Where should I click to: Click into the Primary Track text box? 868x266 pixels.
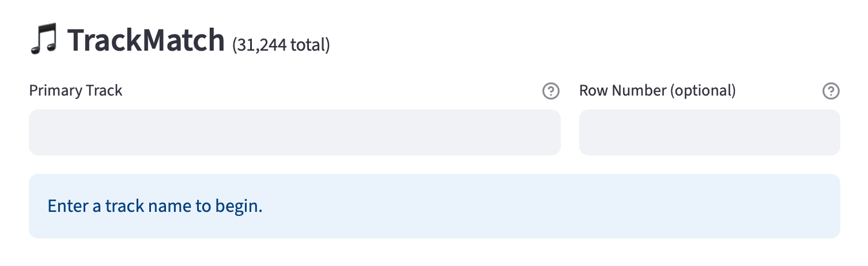click(x=295, y=132)
